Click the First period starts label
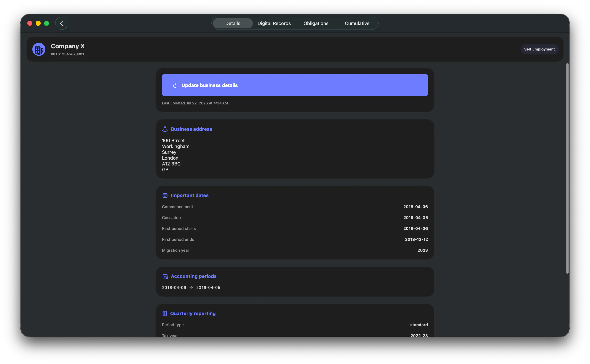This screenshot has width=590, height=364. (x=179, y=229)
